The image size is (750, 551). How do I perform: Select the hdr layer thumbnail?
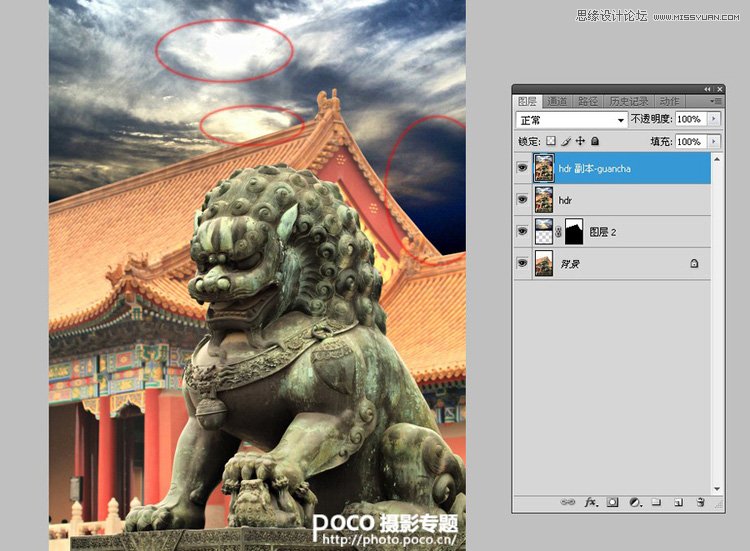click(x=544, y=199)
